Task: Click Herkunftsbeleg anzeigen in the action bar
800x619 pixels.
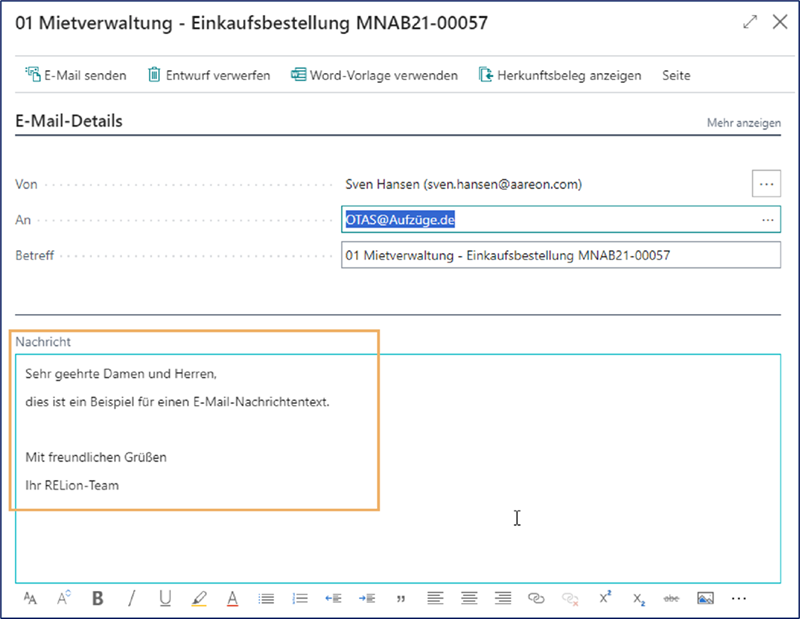Action: click(x=559, y=75)
